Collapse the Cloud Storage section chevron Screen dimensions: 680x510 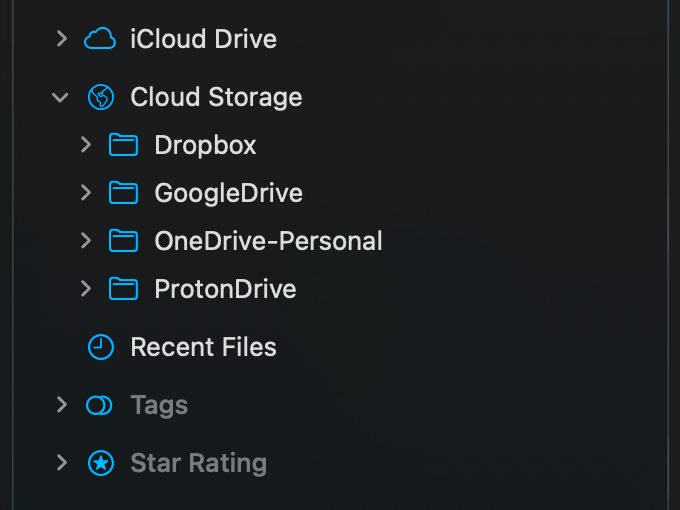61,97
